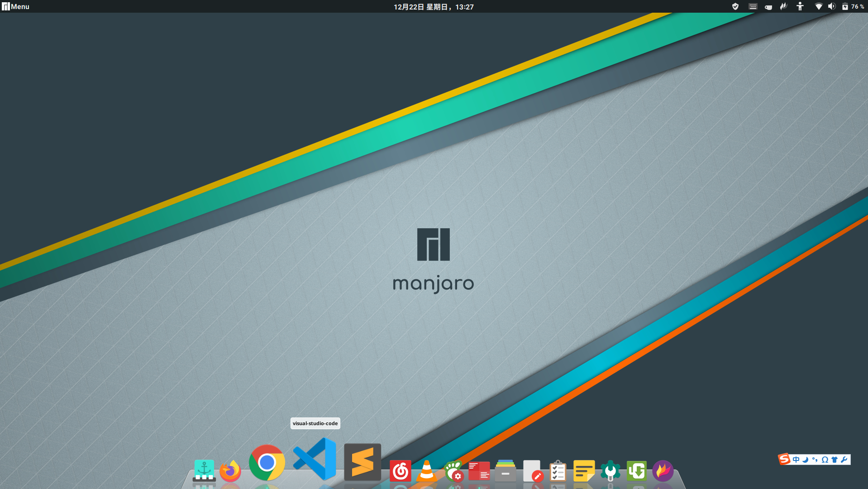Click the date and time clock
This screenshot has height=489, width=868.
tap(434, 7)
